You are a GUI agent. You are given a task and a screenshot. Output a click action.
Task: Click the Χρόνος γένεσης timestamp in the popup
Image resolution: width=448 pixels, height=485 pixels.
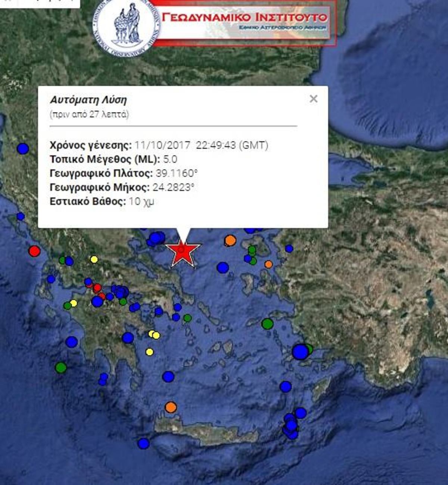201,145
